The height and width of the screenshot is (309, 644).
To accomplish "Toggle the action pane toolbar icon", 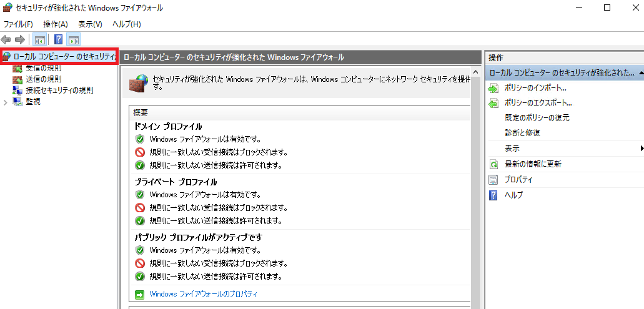I will [x=74, y=39].
